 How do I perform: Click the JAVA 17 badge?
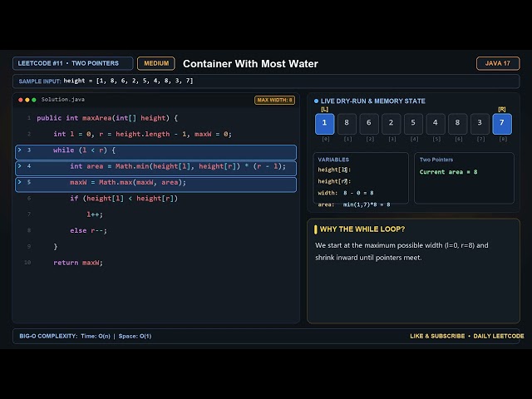click(x=498, y=63)
